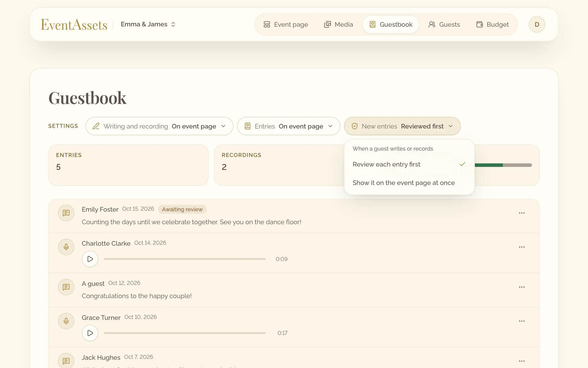Open the Guests tab
588x368 pixels.
tap(444, 25)
